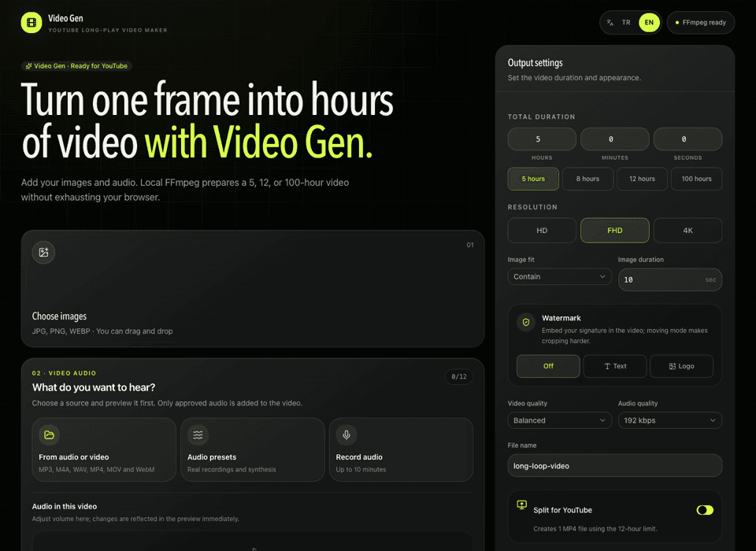Image resolution: width=756 pixels, height=551 pixels.
Task: Click the translate language icon
Action: pos(610,22)
